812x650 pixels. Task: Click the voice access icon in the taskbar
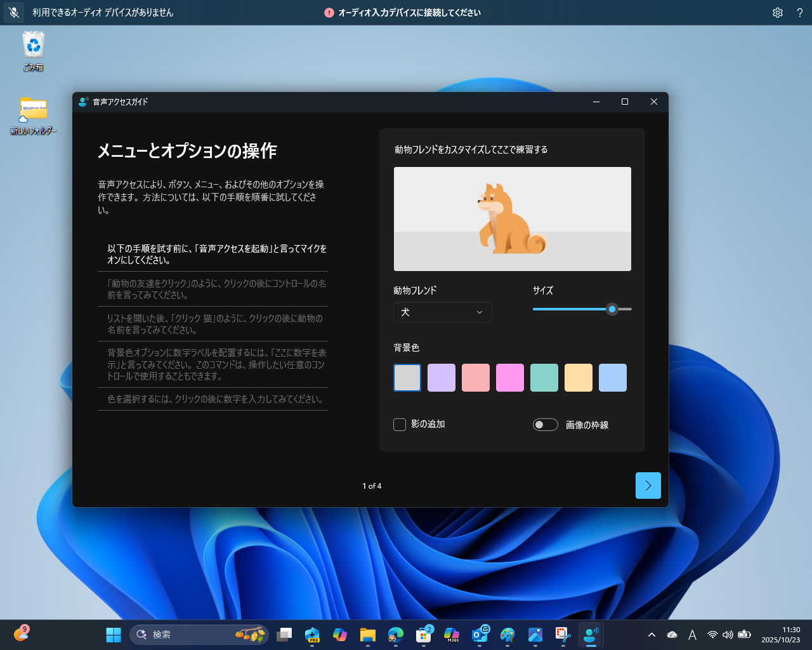(591, 634)
